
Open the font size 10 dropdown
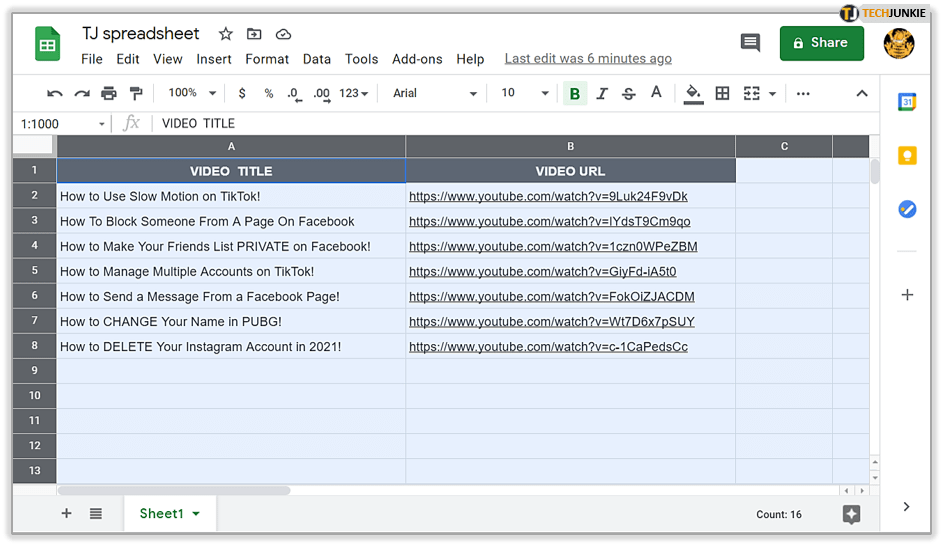point(525,93)
